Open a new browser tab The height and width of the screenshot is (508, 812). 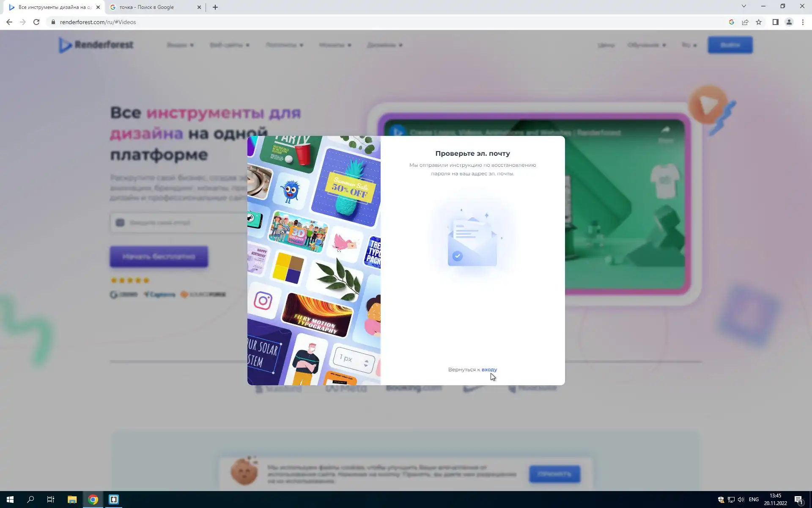coord(215,7)
